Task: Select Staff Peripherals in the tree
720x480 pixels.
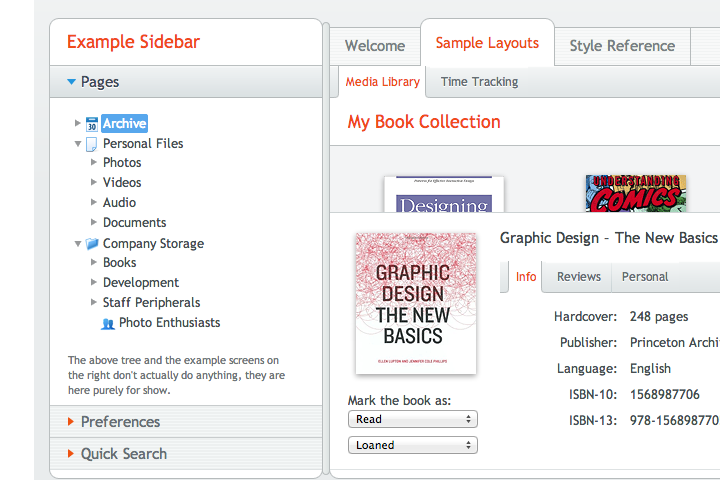Action: 151,303
